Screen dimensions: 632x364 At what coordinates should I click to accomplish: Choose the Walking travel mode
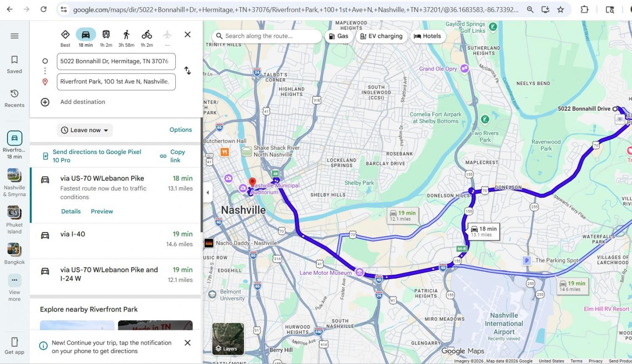pyautogui.click(x=126, y=35)
